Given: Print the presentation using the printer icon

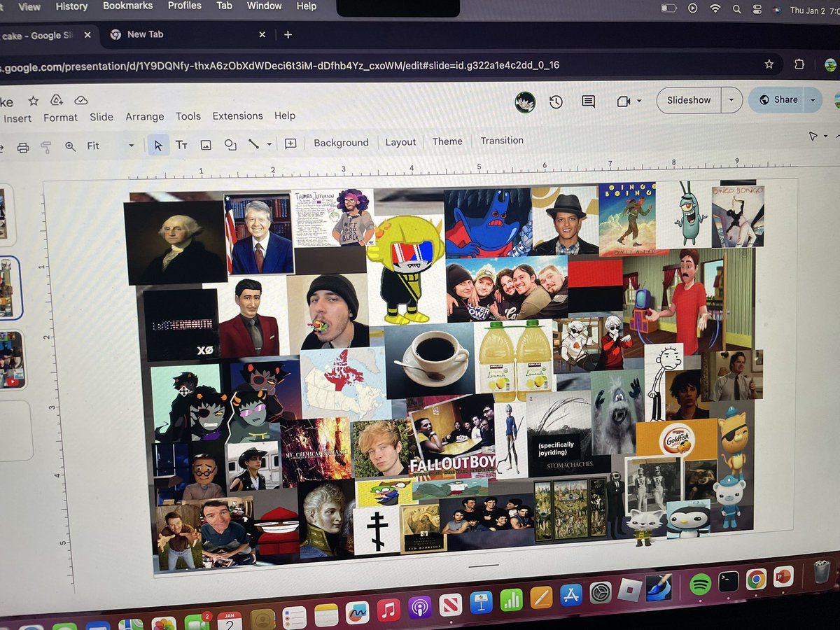Looking at the screenshot, I should pyautogui.click(x=23, y=147).
